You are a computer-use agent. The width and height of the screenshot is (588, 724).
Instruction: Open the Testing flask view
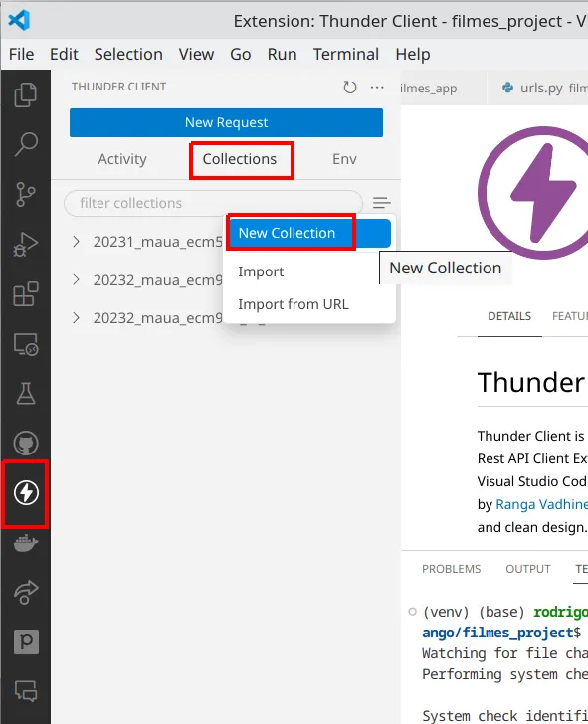click(x=26, y=394)
